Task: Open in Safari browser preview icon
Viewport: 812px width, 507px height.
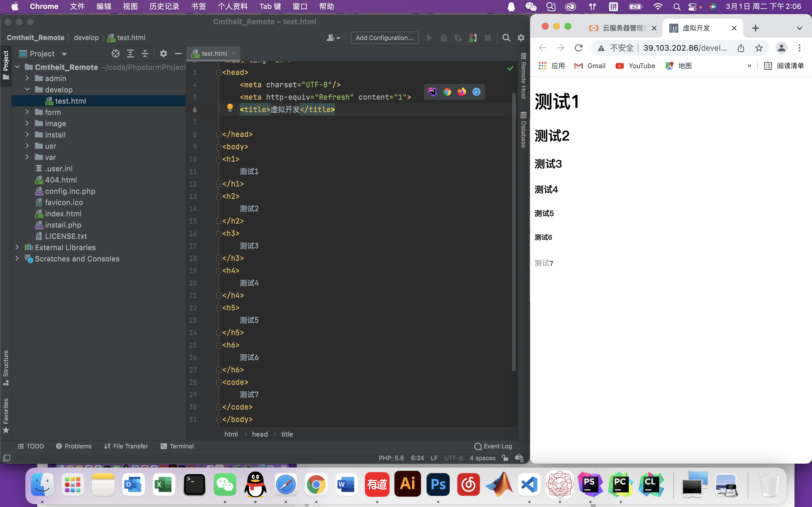Action: pyautogui.click(x=476, y=92)
